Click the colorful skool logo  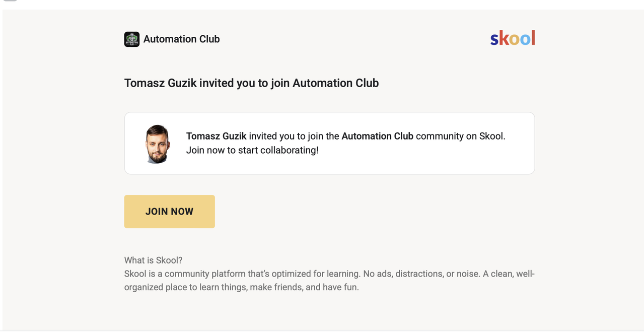(513, 38)
